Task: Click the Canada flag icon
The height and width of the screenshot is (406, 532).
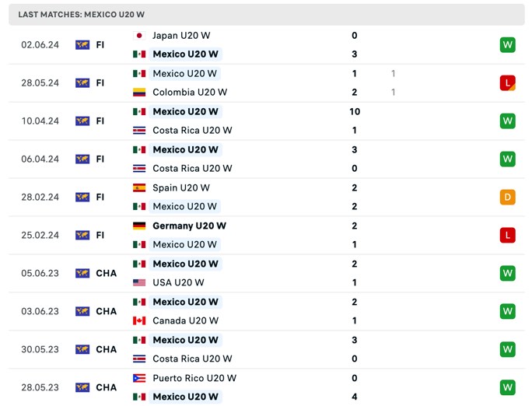Action: [x=139, y=320]
